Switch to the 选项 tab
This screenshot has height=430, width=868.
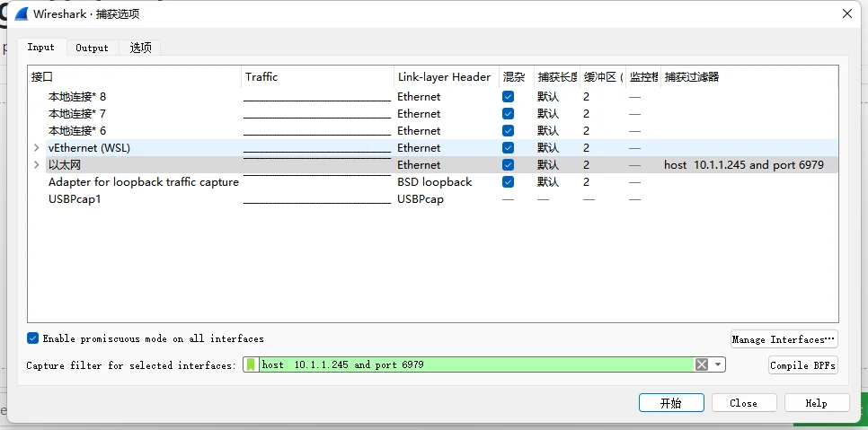tap(140, 48)
